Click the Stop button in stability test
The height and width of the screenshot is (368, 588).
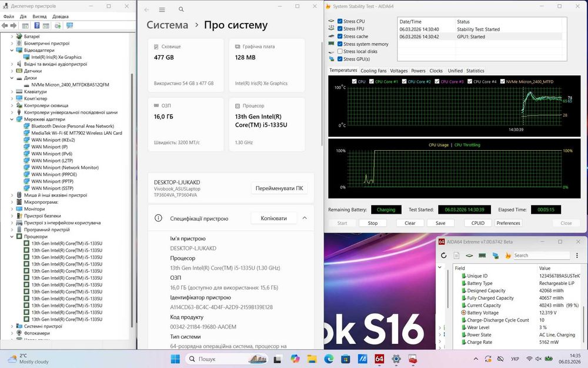[x=373, y=223]
